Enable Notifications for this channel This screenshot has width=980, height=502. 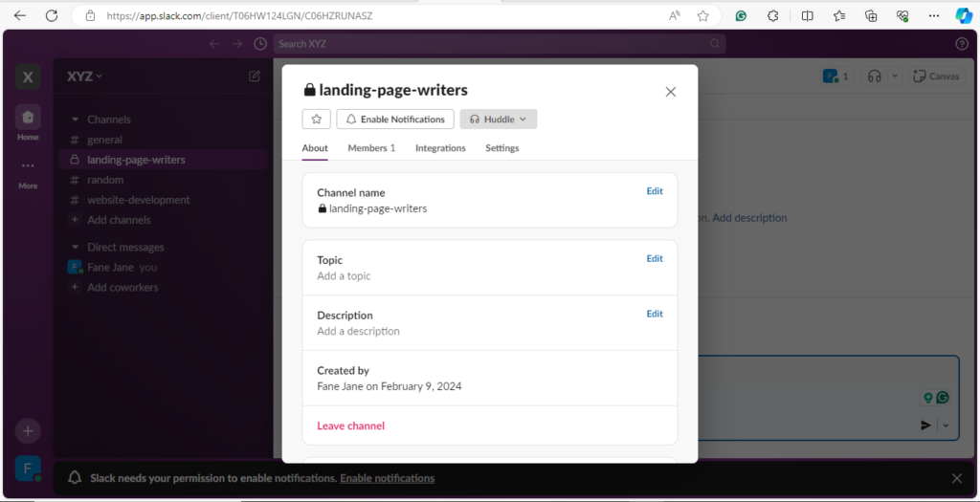(x=394, y=120)
